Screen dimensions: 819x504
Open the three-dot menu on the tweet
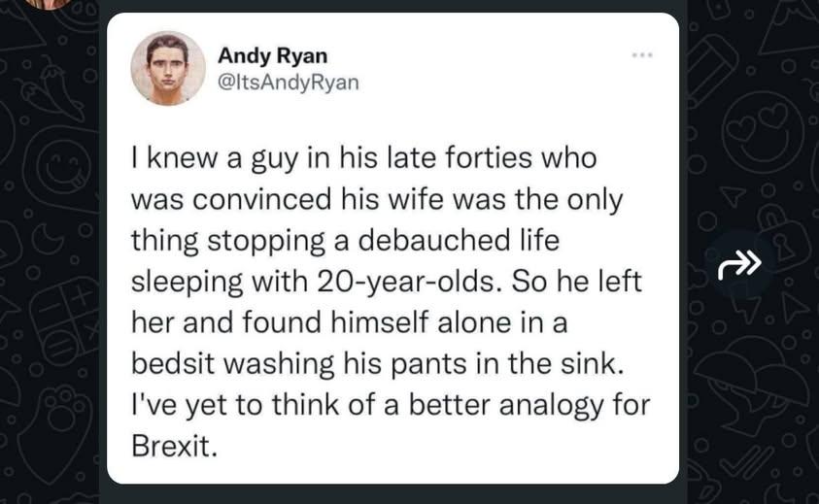click(640, 55)
